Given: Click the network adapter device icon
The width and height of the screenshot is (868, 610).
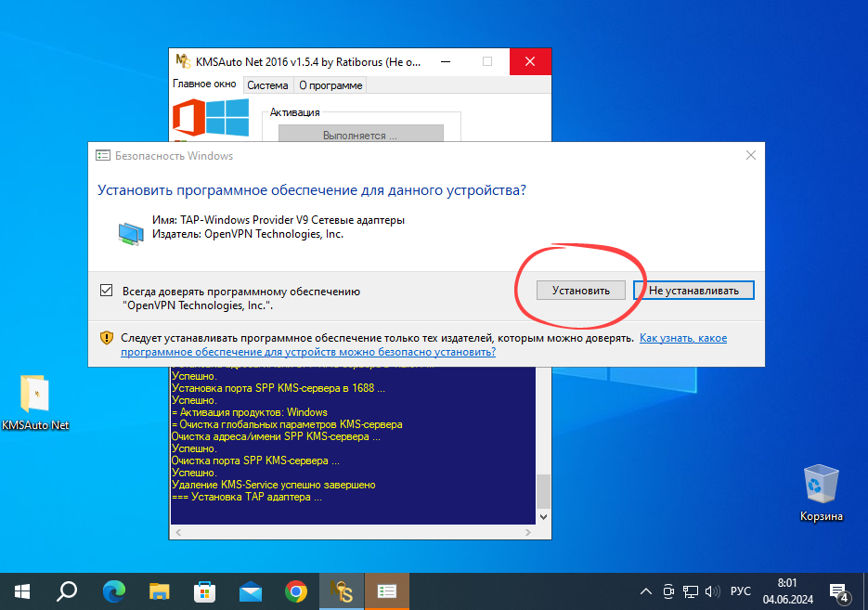Looking at the screenshot, I should point(131,232).
